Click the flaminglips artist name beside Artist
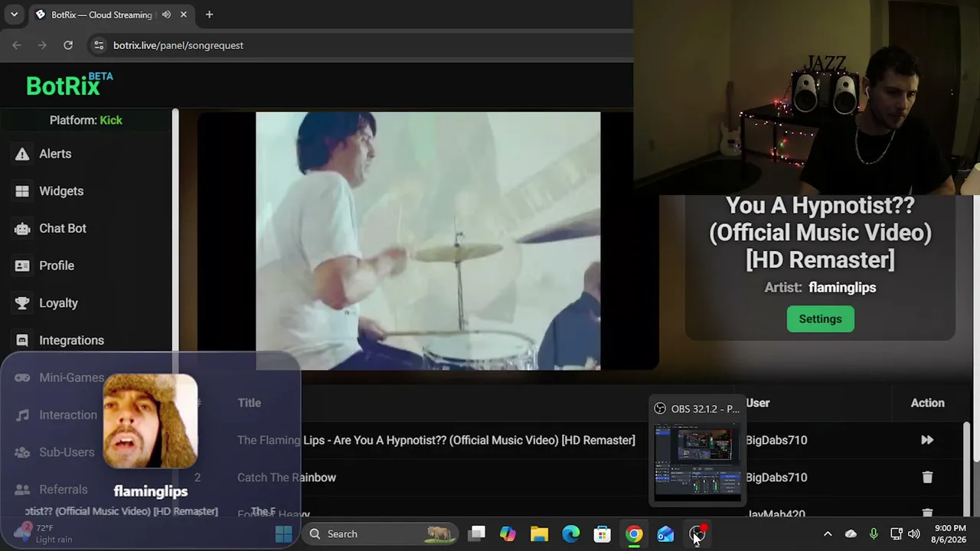This screenshot has width=980, height=551. click(x=842, y=288)
